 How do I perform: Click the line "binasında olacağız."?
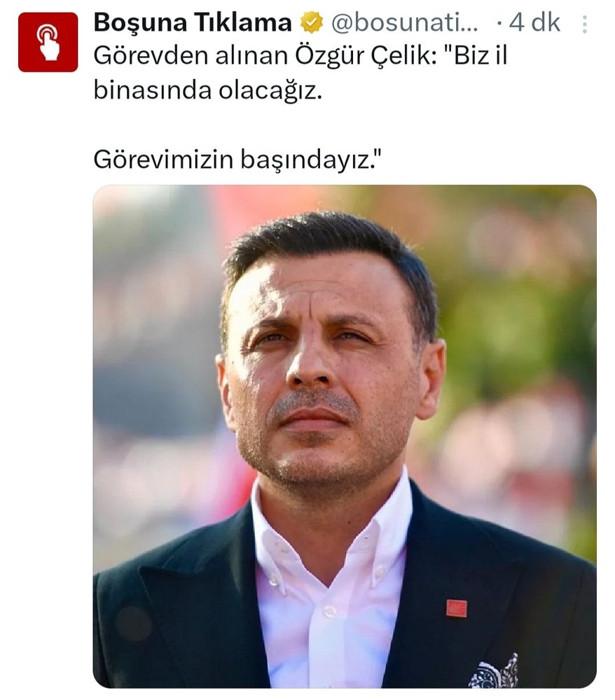click(207, 90)
